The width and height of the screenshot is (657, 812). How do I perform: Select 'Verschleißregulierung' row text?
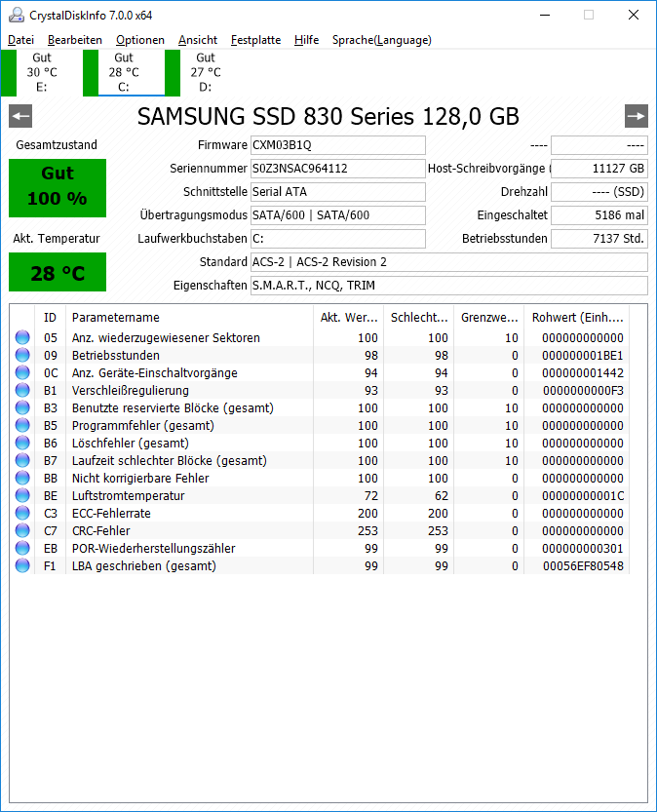tap(131, 391)
